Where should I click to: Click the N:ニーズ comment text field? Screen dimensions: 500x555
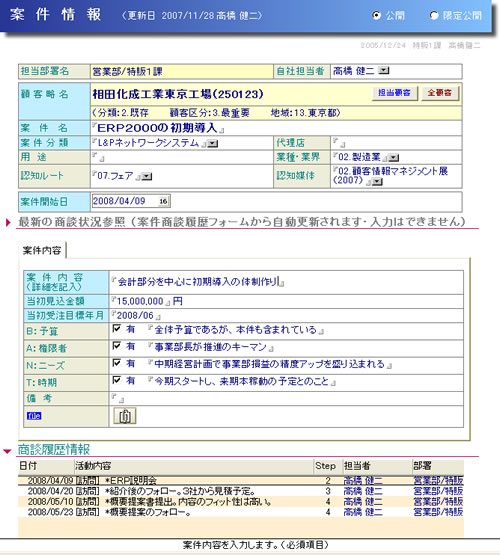270,364
